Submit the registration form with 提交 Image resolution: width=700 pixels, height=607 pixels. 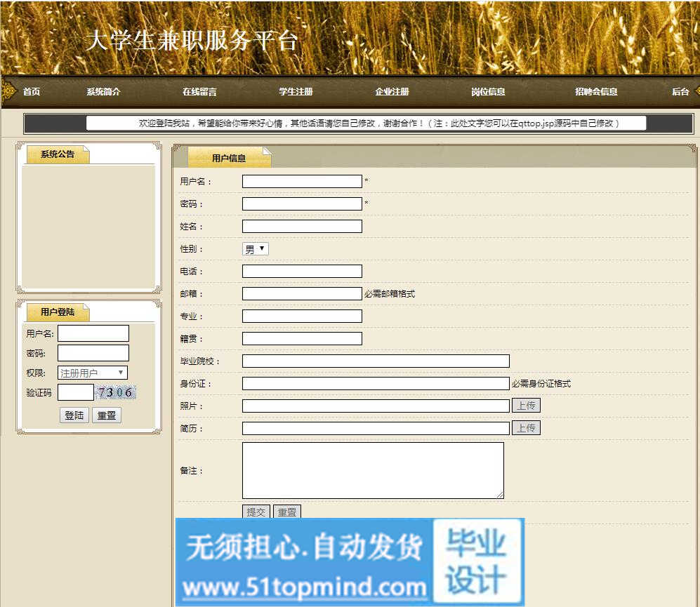[x=256, y=512]
